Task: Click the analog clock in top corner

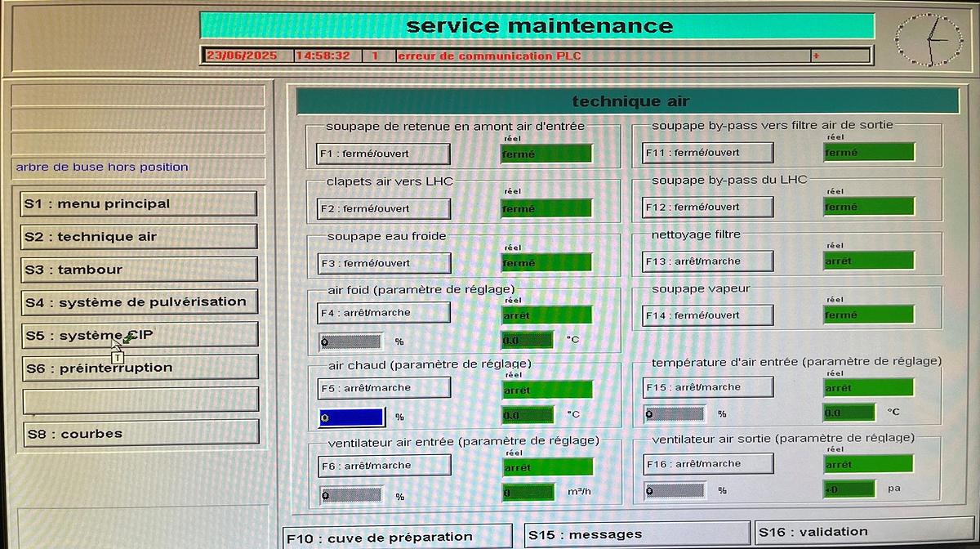Action: pyautogui.click(x=929, y=39)
